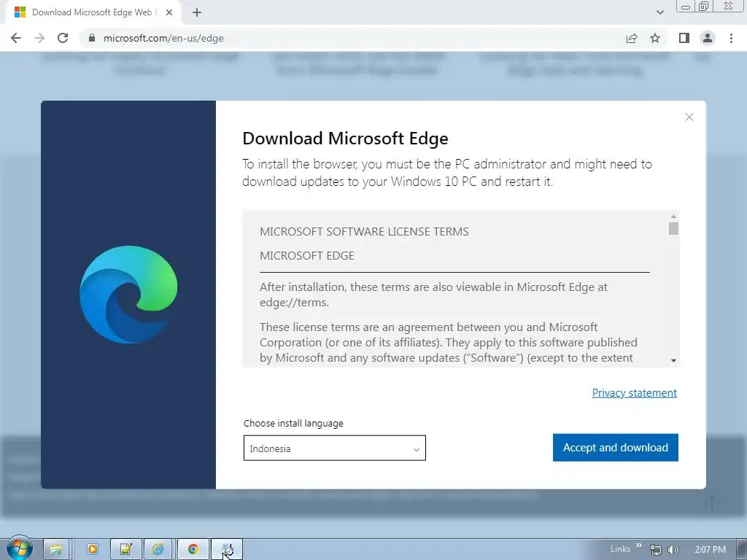Bookmark this tab with the star icon
Image resolution: width=747 pixels, height=560 pixels.
coord(655,38)
